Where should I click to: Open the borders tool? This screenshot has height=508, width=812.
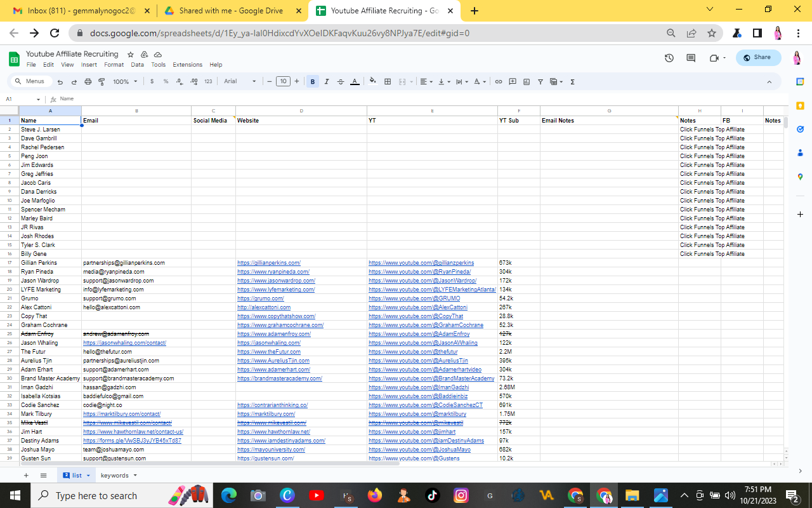(x=388, y=81)
